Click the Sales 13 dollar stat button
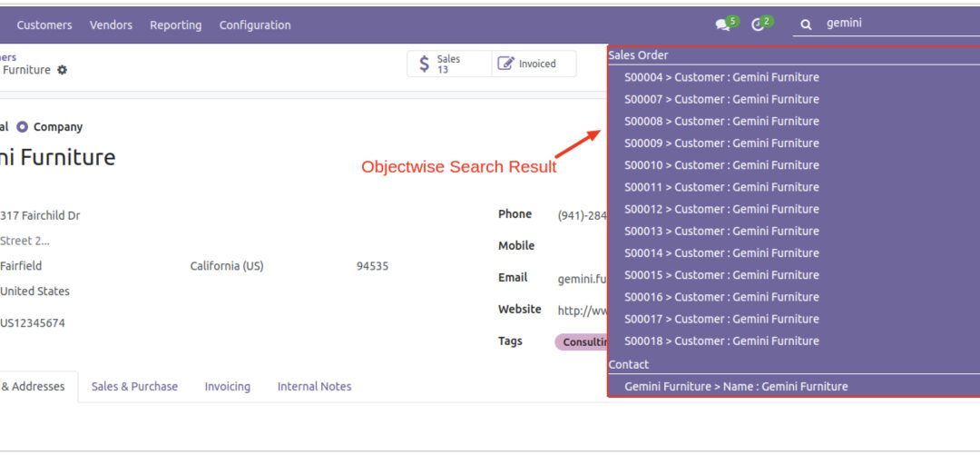The image size is (980, 455). pos(449,64)
